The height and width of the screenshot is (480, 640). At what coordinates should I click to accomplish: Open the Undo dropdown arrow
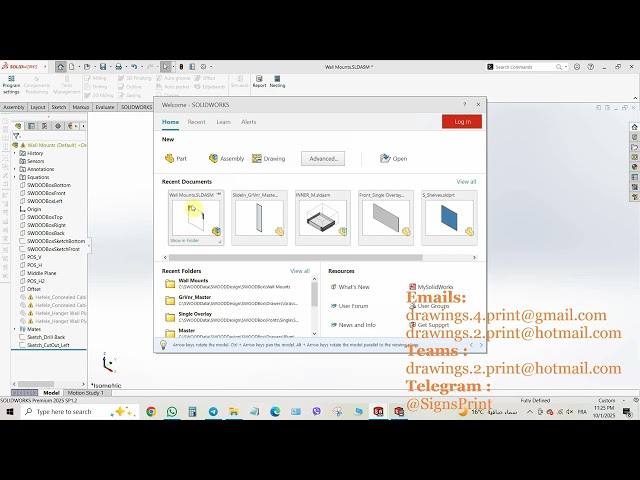click(x=141, y=67)
